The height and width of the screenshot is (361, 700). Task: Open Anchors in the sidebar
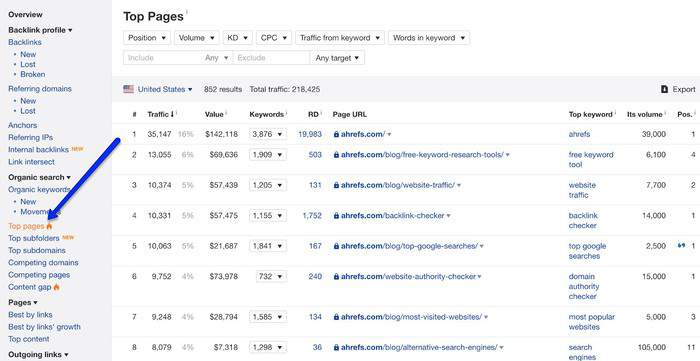pyautogui.click(x=23, y=125)
